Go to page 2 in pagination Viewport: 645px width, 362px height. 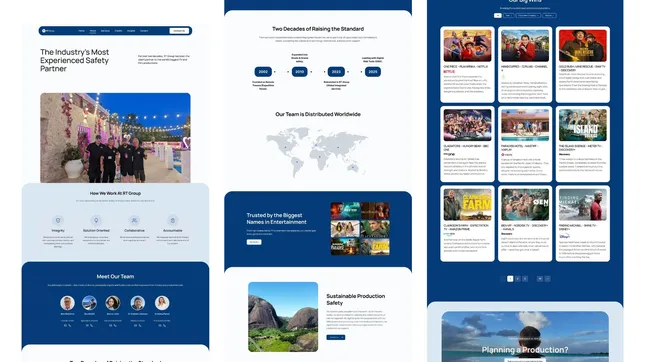tap(517, 278)
